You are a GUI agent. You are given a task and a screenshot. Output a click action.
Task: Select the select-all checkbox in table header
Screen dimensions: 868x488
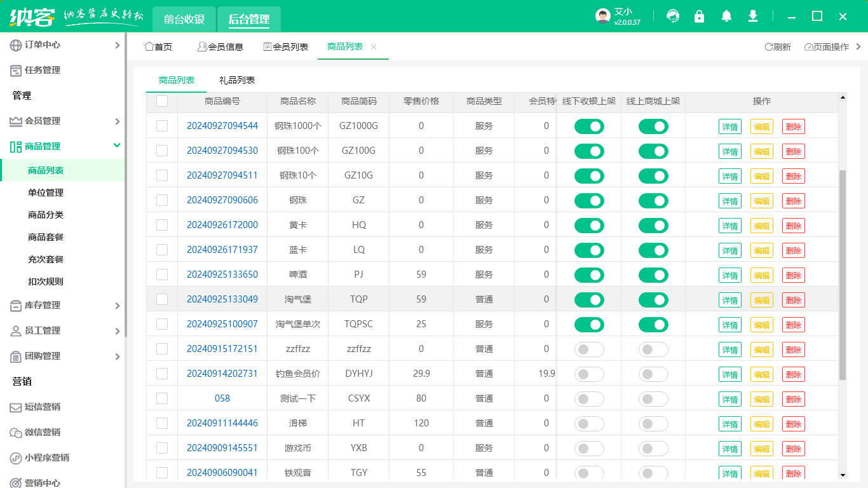coord(163,101)
